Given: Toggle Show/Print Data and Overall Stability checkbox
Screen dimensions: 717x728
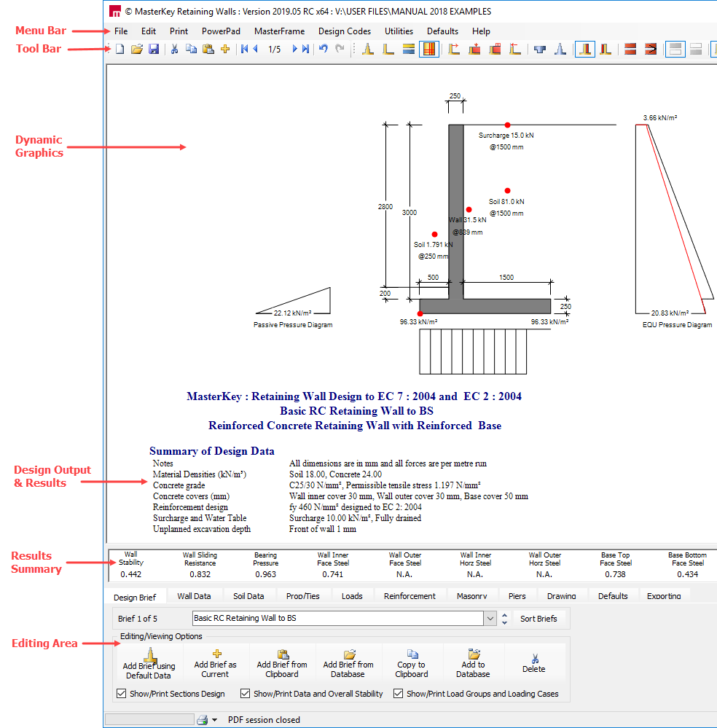Looking at the screenshot, I should click(x=245, y=693).
